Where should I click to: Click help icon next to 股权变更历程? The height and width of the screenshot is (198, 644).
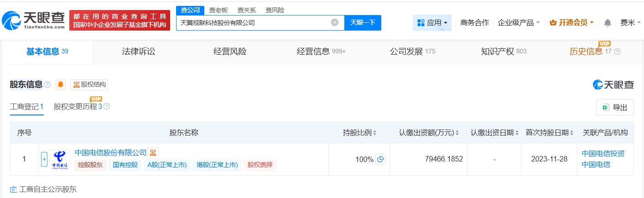coord(107,107)
